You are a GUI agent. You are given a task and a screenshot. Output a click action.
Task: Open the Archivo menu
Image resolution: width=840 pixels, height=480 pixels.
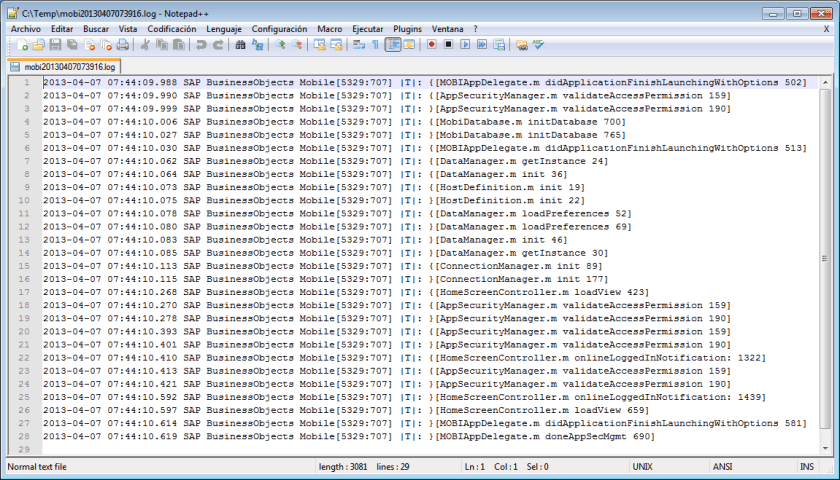tap(26, 30)
